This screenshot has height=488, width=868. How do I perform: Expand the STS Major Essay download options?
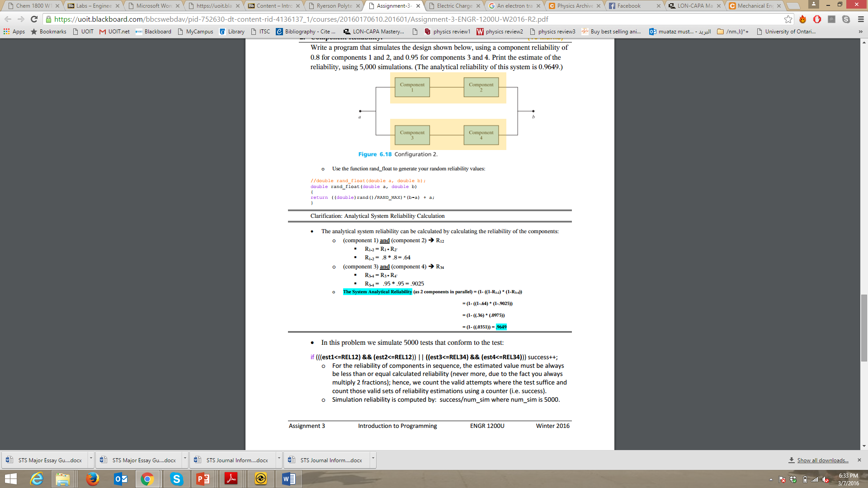point(90,459)
